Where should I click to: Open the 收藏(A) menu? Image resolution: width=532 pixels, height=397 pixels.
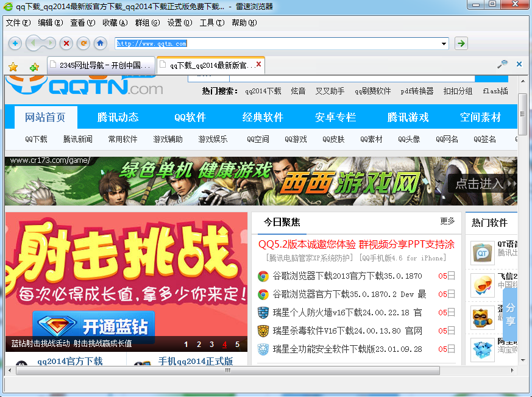click(115, 23)
